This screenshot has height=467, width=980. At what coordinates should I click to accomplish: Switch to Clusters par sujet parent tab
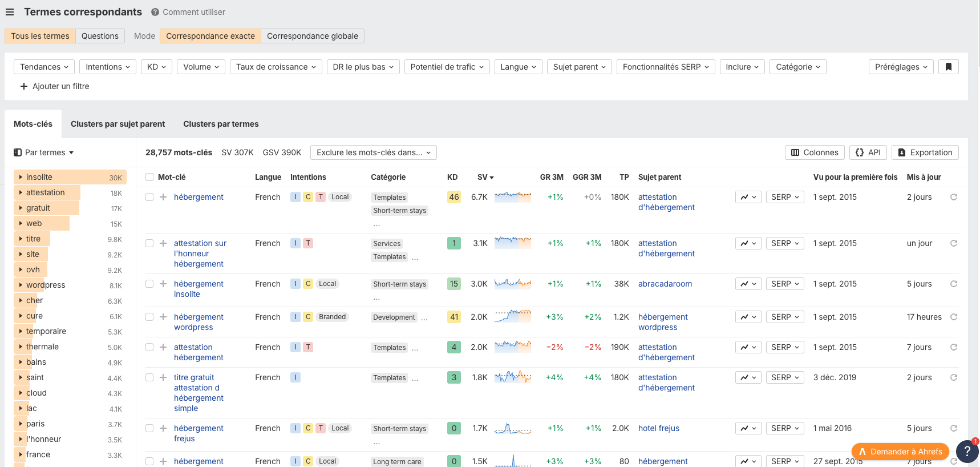click(x=118, y=124)
